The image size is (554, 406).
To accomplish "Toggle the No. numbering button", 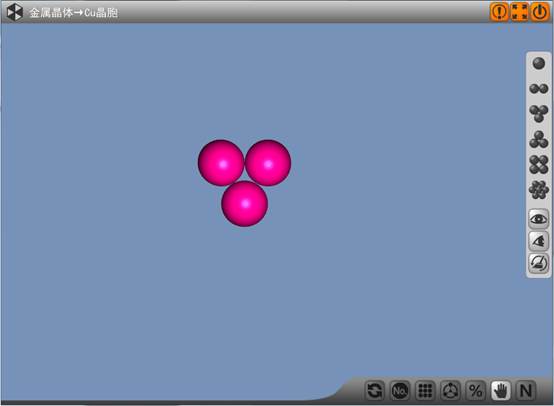I will tap(400, 390).
